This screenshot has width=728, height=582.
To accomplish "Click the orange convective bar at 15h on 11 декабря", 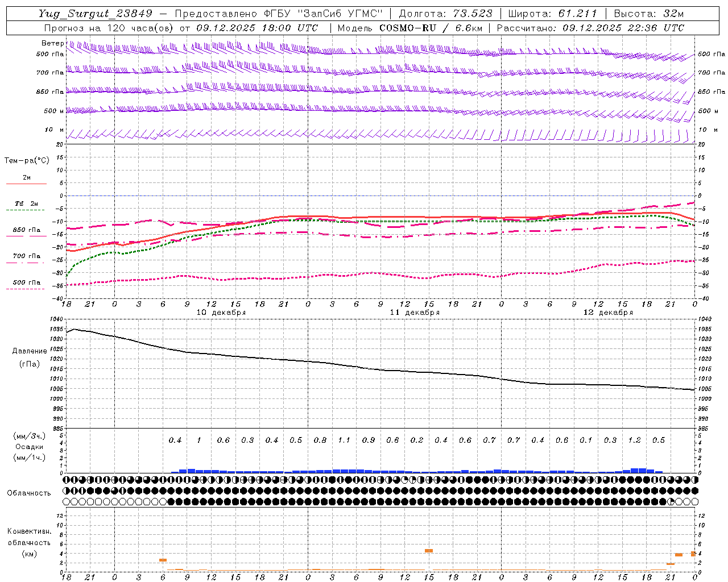I will pos(429,551).
